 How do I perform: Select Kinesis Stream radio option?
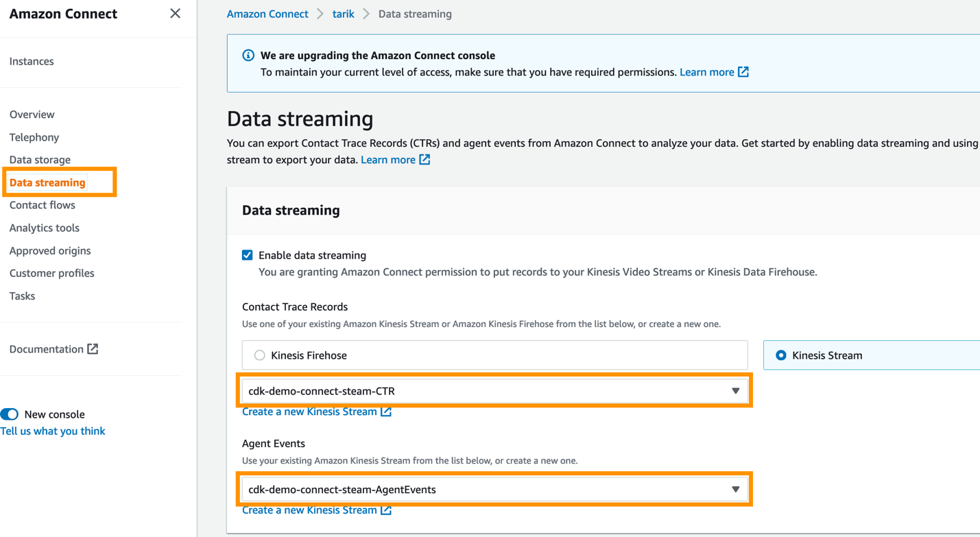[x=780, y=355]
